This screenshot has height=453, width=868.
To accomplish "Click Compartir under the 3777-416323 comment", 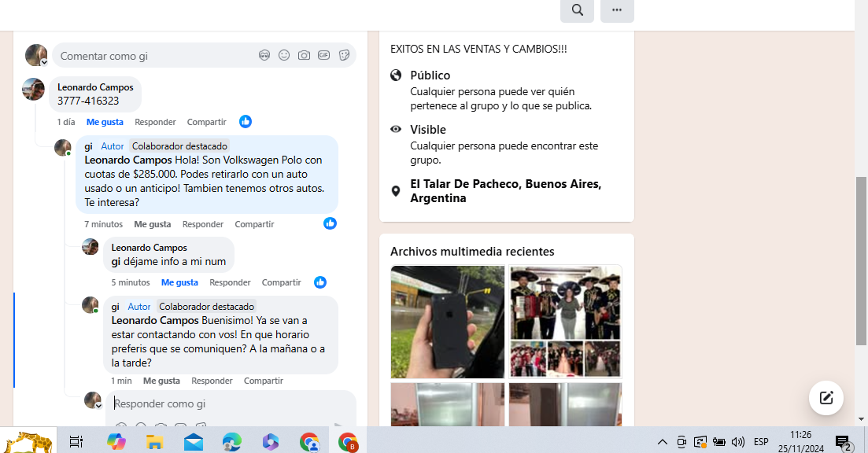I will (x=206, y=122).
